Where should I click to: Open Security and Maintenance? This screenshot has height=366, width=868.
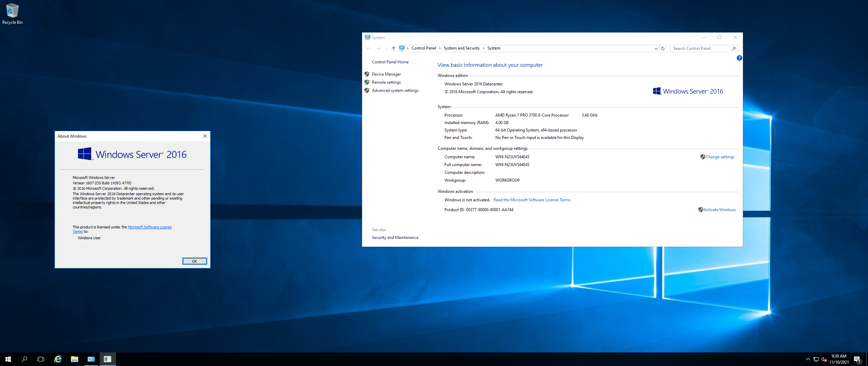[395, 238]
